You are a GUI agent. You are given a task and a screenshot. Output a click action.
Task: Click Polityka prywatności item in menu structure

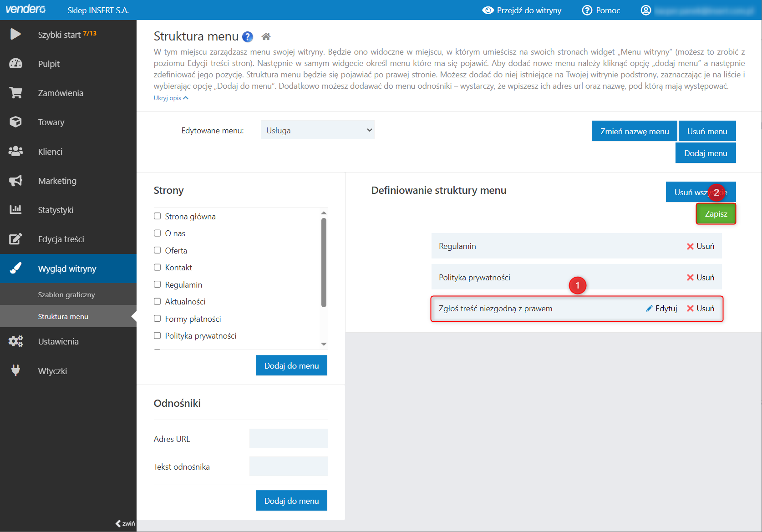pyautogui.click(x=576, y=278)
